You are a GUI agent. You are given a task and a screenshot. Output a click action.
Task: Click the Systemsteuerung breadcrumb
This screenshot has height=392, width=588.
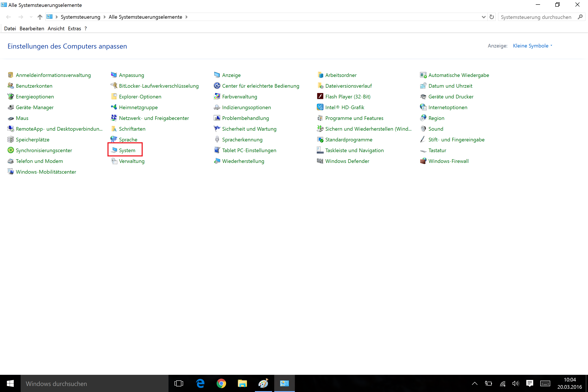pos(80,17)
